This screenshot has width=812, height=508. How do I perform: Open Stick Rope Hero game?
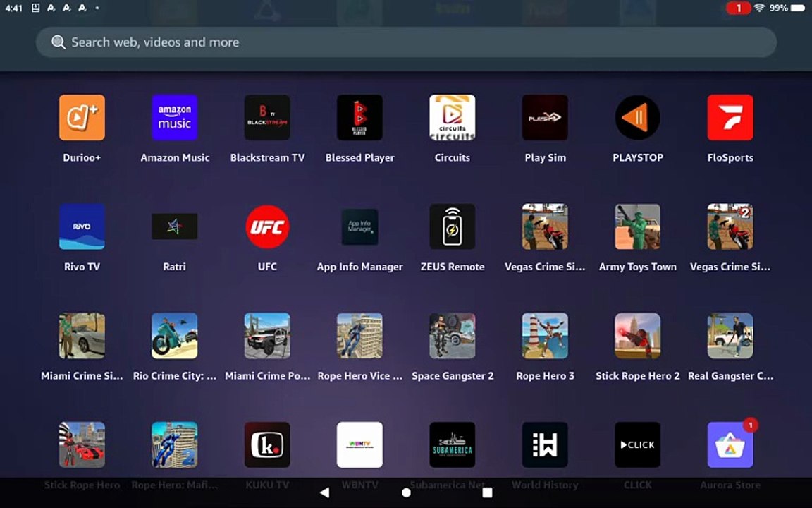click(x=82, y=445)
